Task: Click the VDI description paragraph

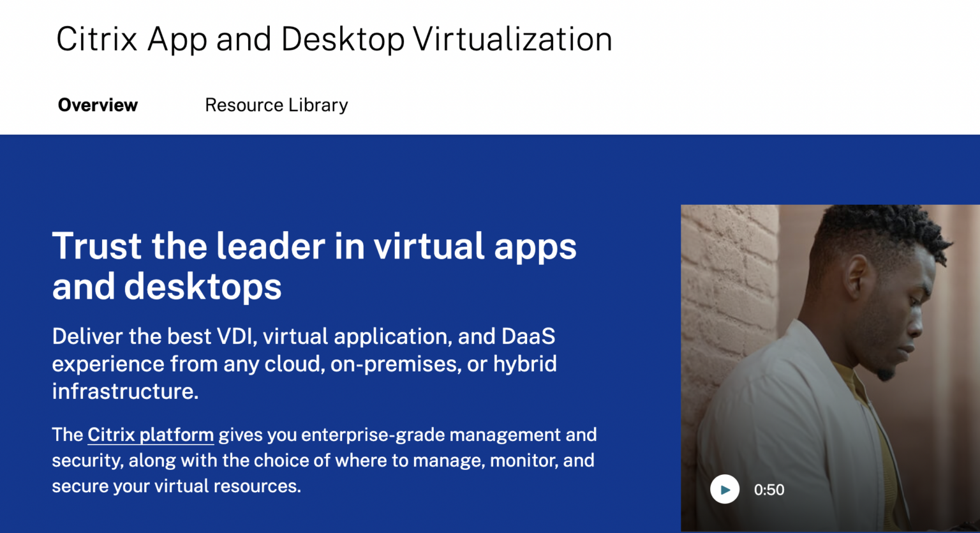Action: 304,363
